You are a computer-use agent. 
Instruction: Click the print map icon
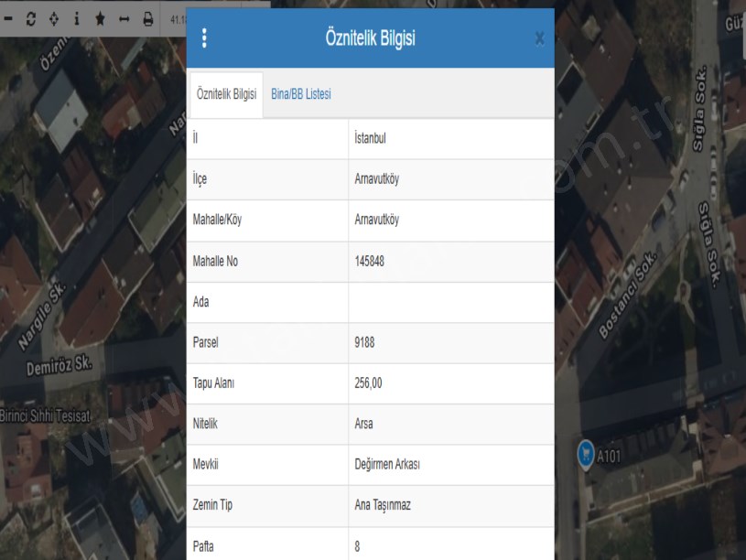[148, 18]
